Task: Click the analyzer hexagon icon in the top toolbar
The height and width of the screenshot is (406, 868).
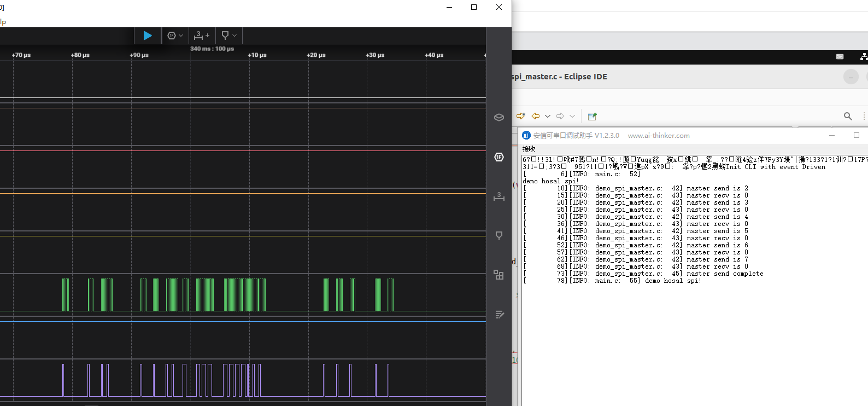Action: (172, 36)
